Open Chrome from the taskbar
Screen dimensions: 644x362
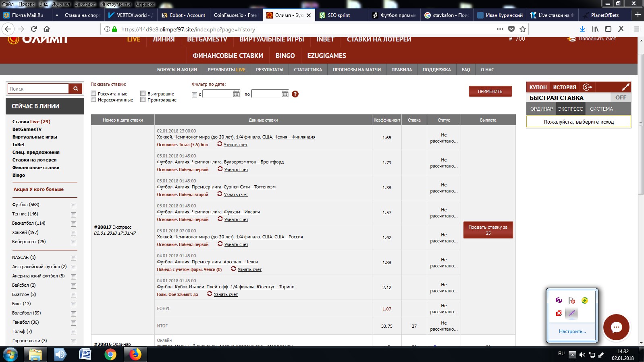110,355
